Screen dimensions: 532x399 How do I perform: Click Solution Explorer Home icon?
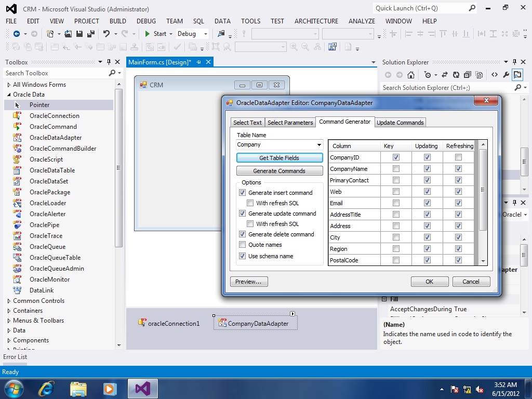tap(411, 75)
